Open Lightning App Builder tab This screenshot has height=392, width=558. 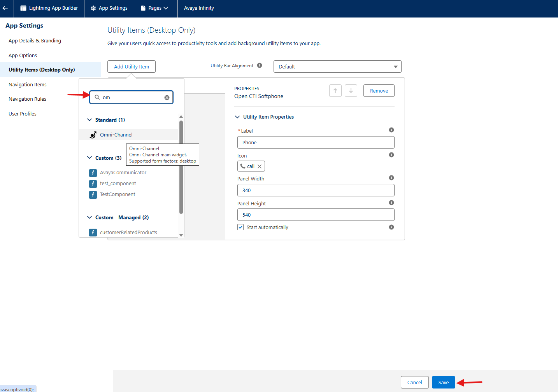tap(49, 8)
